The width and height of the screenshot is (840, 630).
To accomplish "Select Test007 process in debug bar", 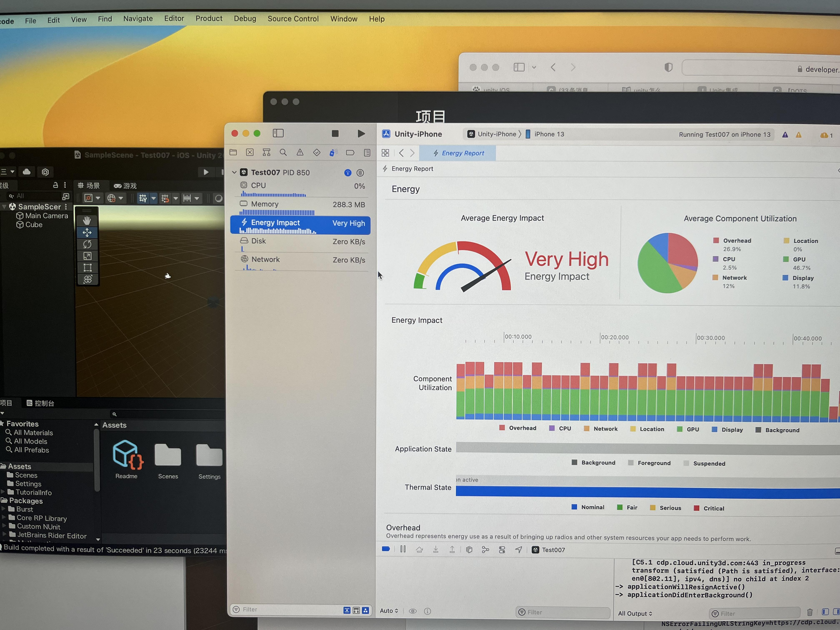I will pos(548,550).
